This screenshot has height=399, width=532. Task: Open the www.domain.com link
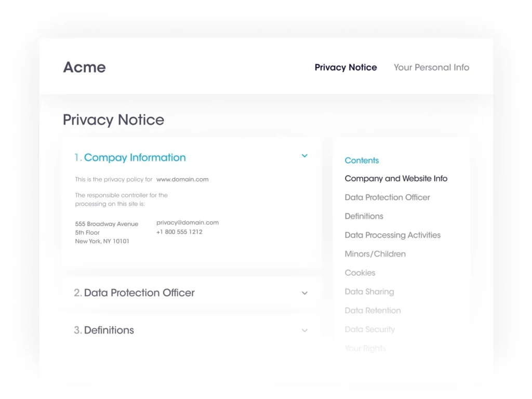click(x=182, y=179)
